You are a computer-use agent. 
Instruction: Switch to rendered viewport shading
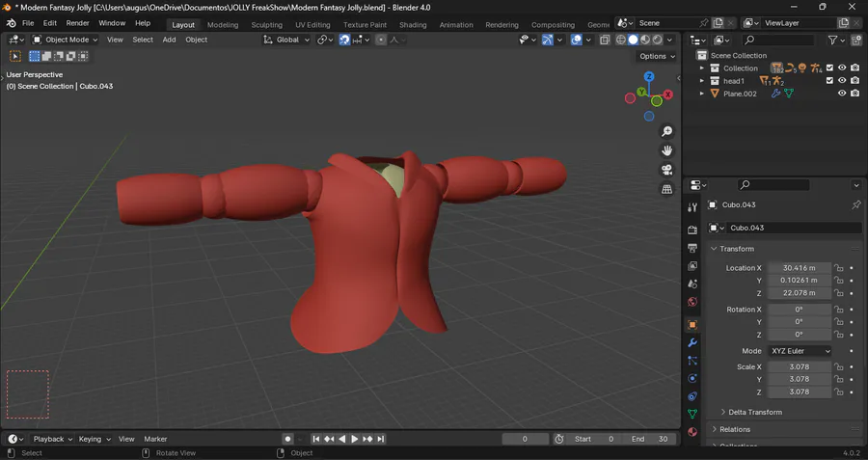pyautogui.click(x=658, y=40)
